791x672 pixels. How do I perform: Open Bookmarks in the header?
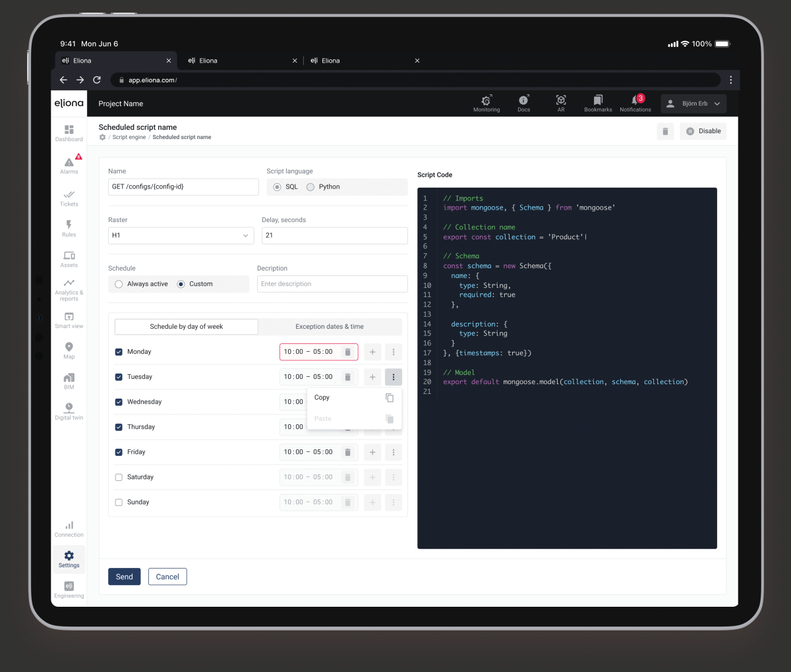point(598,103)
